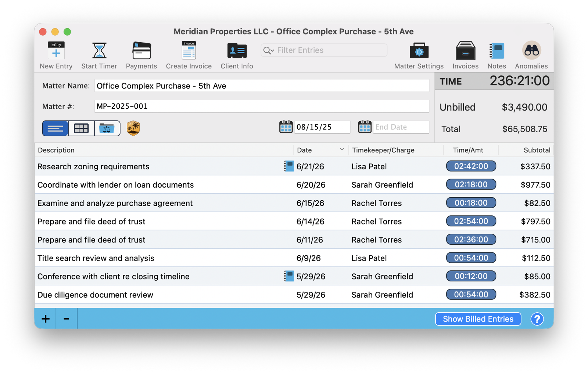
Task: Click the $977.50 subtotal cell
Action: [535, 185]
